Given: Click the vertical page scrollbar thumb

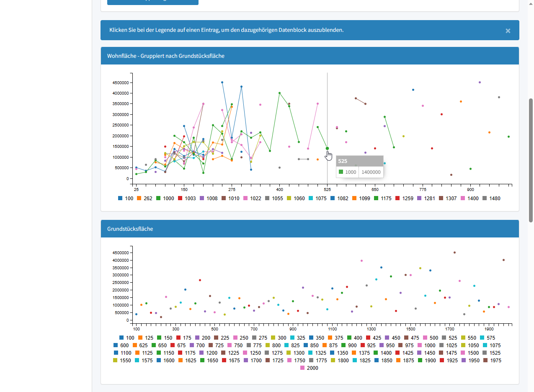Looking at the screenshot, I should coord(531,160).
